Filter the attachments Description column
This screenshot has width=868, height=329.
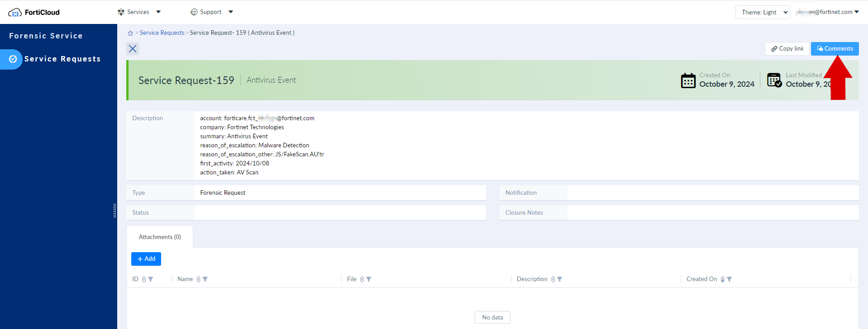point(560,279)
